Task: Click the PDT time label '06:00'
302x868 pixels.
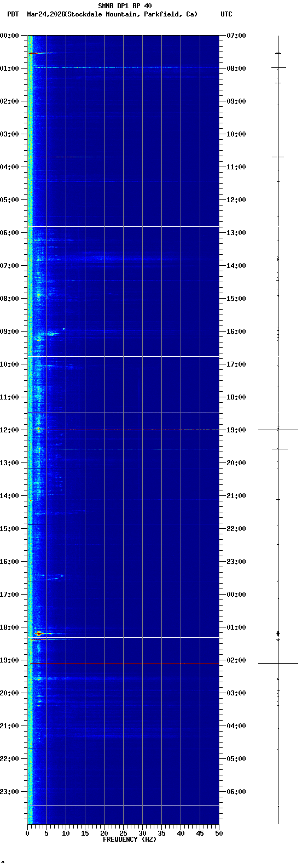Action: [9, 233]
